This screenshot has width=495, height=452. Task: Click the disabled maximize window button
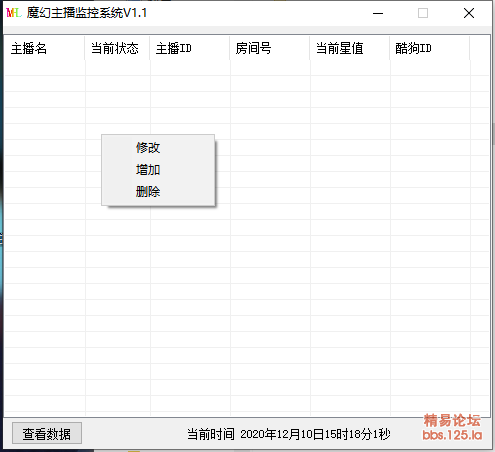pos(423,13)
